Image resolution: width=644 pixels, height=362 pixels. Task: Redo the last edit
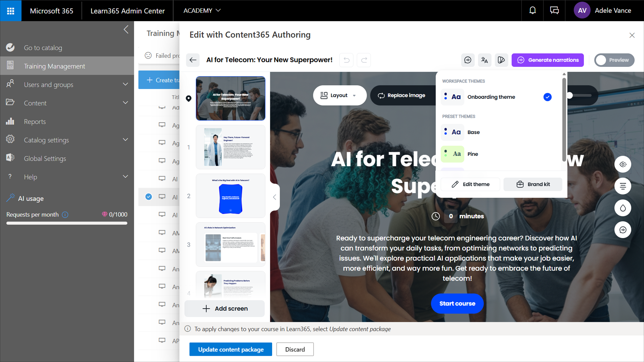[x=364, y=60]
